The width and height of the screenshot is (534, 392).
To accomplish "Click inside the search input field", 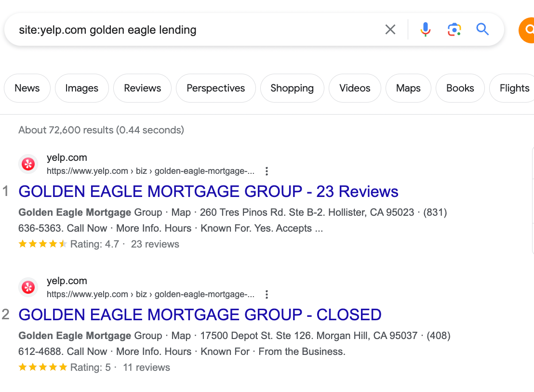I will click(x=193, y=29).
